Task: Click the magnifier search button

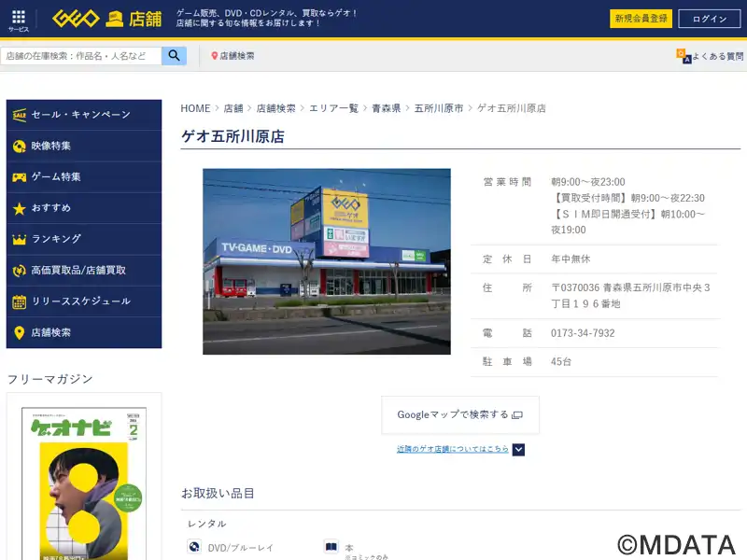Action: (174, 56)
